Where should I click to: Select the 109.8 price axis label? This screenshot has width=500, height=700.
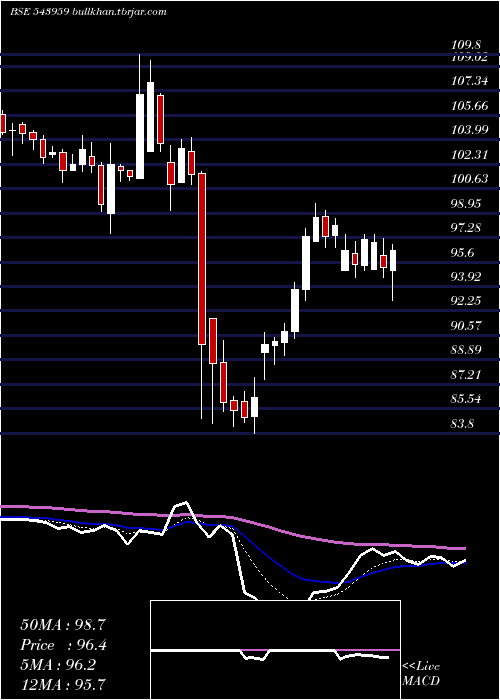click(x=466, y=45)
